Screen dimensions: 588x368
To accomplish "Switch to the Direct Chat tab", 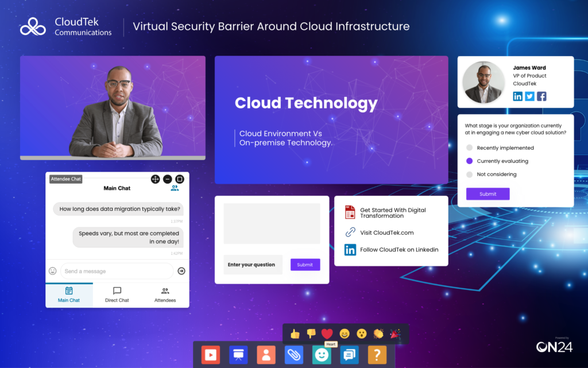I will coord(117,295).
